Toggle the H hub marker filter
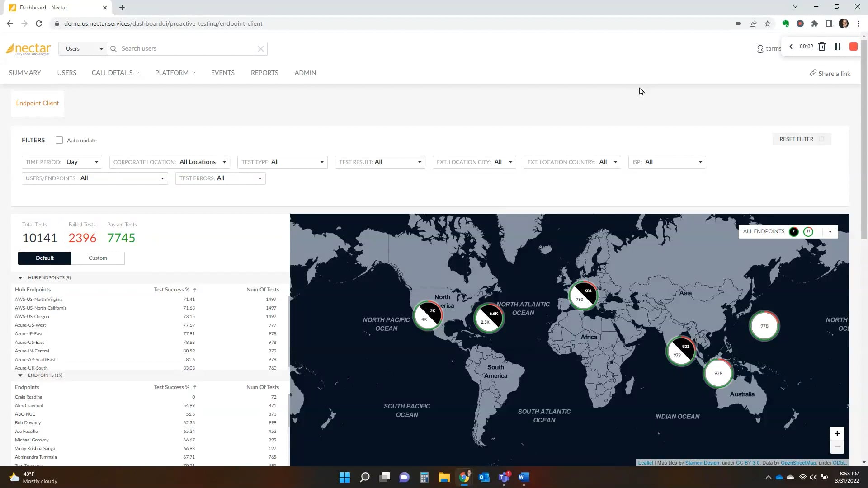This screenshot has width=868, height=488. click(x=808, y=232)
